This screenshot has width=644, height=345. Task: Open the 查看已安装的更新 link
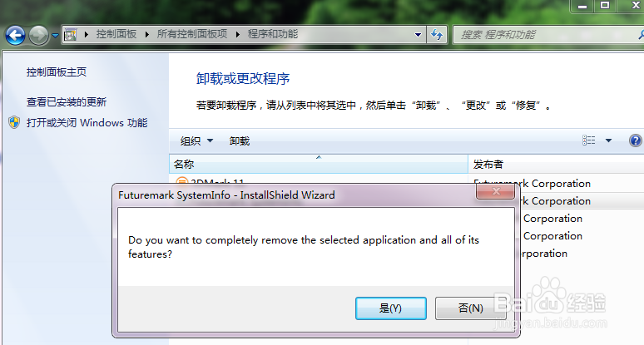coord(66,101)
